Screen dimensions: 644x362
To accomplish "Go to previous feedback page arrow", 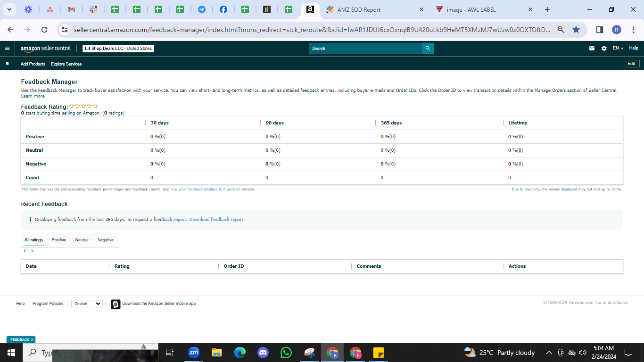I will tap(25, 251).
